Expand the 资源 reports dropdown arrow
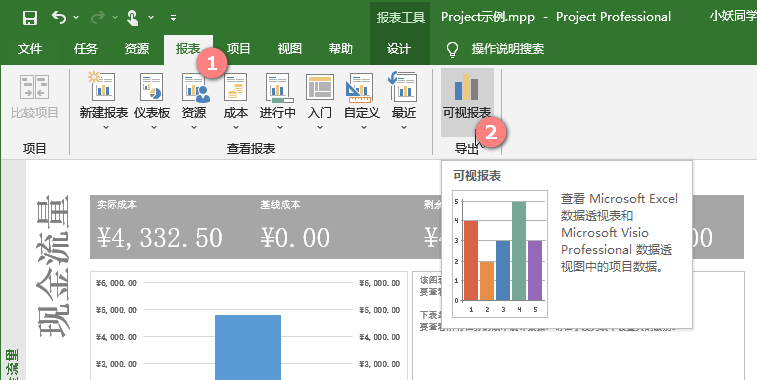This screenshot has height=380, width=757. 194,127
